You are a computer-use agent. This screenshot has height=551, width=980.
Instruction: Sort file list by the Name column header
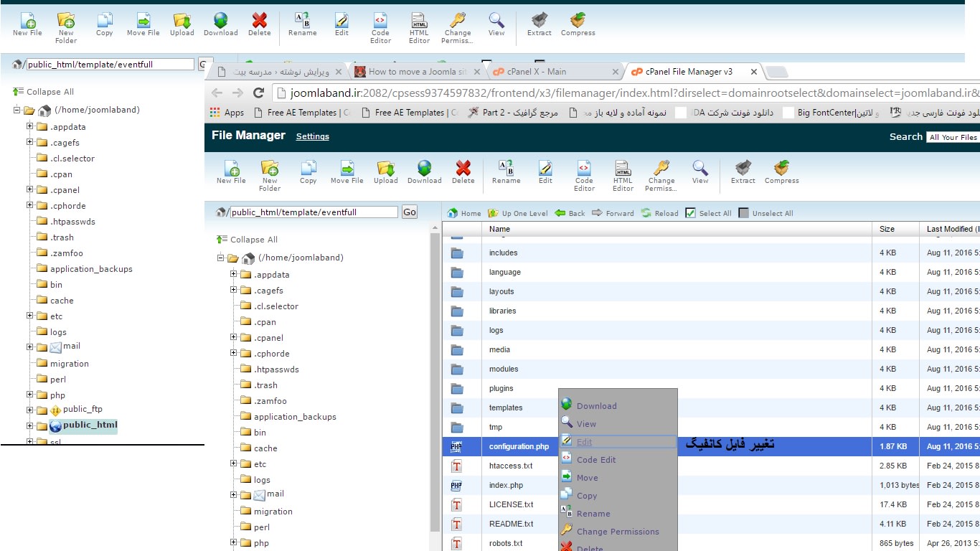[499, 229]
